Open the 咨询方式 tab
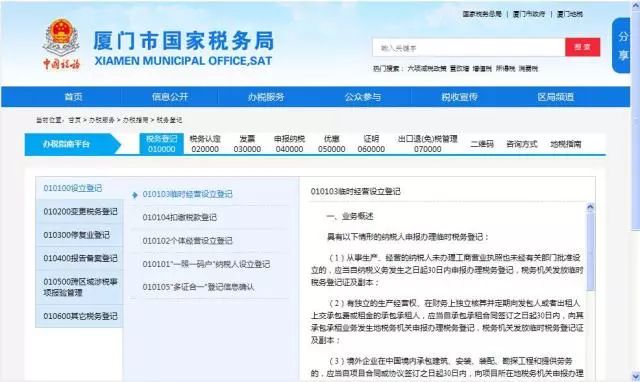 click(522, 144)
